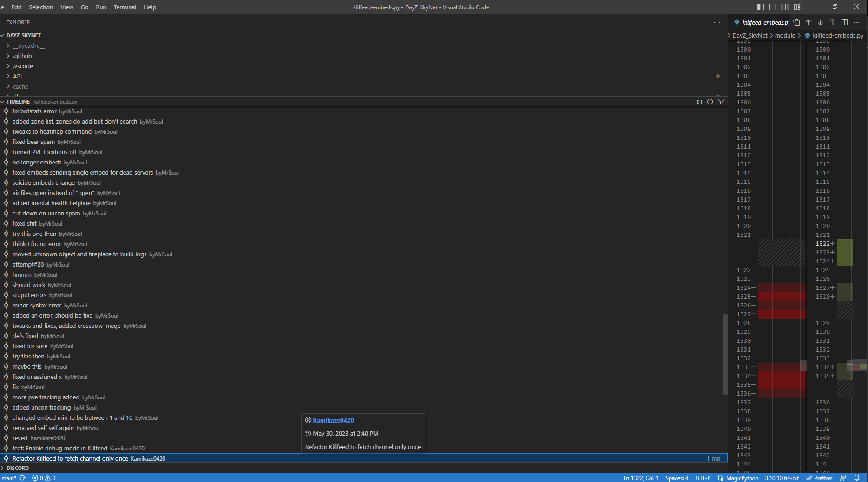Click the commit icon beside 'defs fixed'
The width and height of the screenshot is (868, 482).
(x=6, y=336)
